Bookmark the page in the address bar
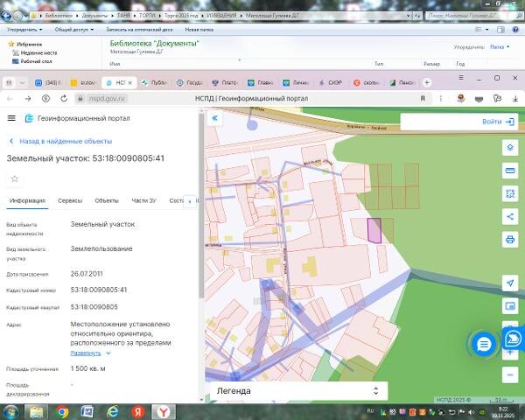 [423, 99]
